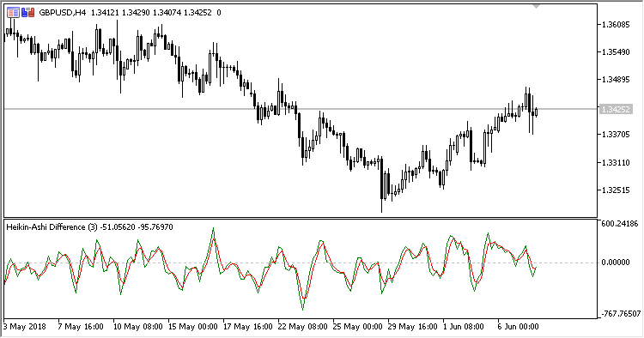Click the low price 1.34074 in the header
Image resolution: width=644 pixels, height=338 pixels.
tap(167, 13)
